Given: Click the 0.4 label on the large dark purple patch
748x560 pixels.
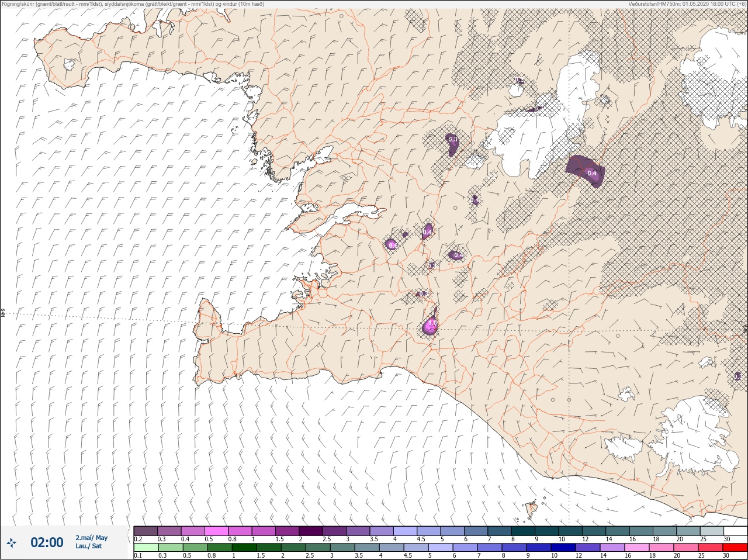Looking at the screenshot, I should 592,173.
